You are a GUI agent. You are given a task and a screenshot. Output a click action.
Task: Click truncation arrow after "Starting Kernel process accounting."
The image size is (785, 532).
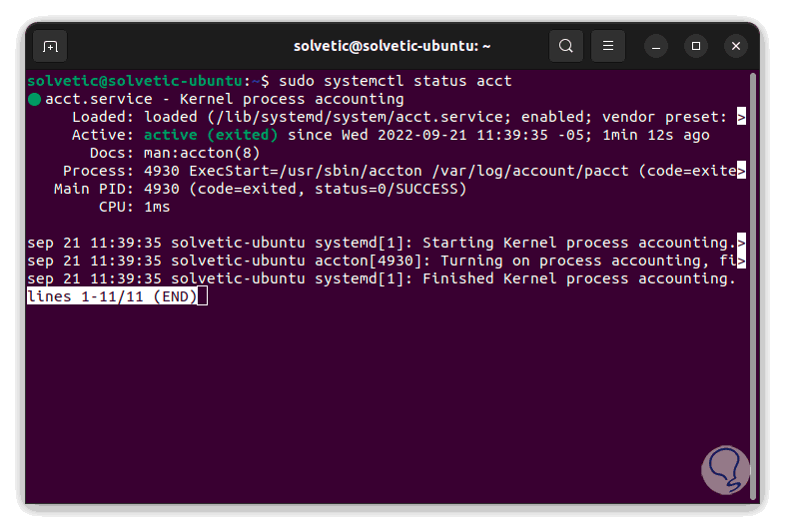(x=741, y=243)
